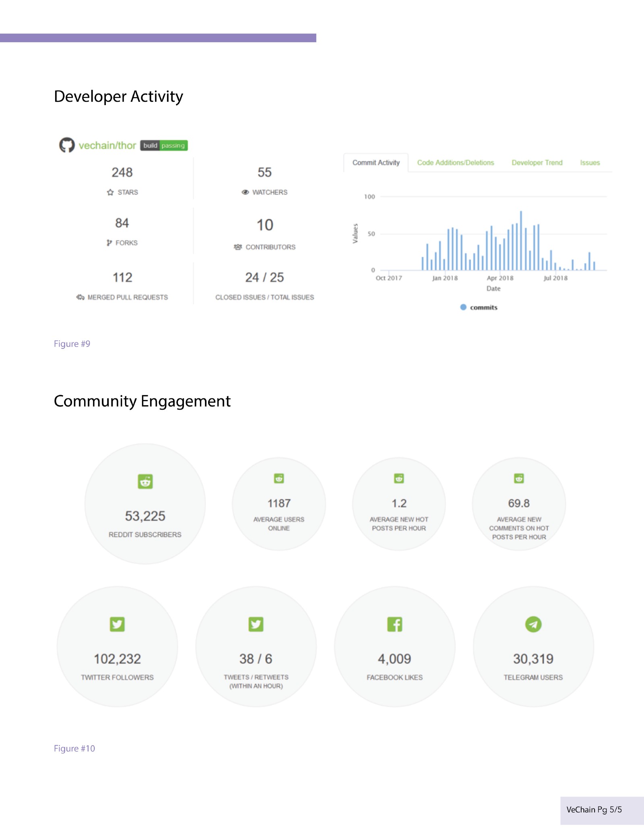Select the Issues tab

coord(590,163)
